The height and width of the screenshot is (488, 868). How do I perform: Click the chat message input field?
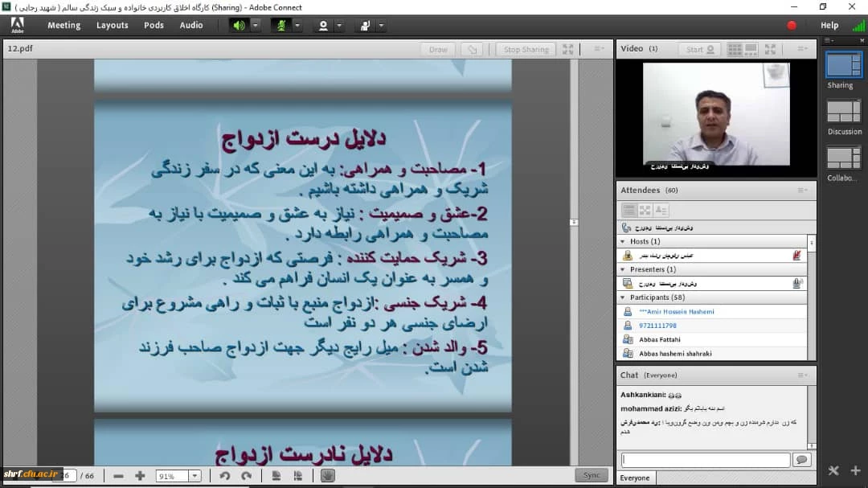[x=705, y=460]
